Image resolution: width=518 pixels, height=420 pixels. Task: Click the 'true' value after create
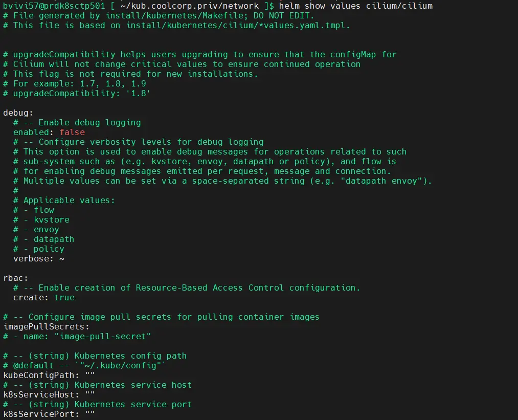click(x=64, y=297)
